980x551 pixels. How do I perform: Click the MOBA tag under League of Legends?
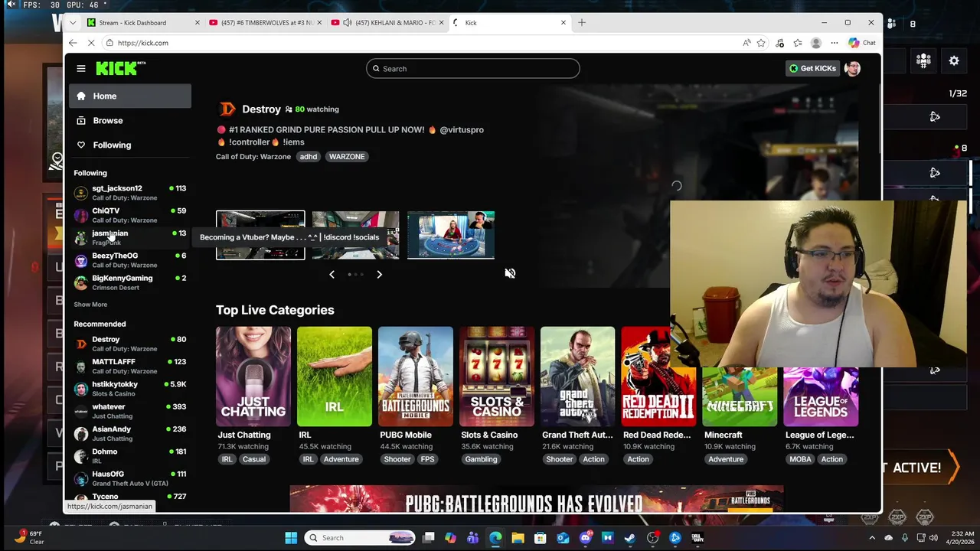point(800,459)
